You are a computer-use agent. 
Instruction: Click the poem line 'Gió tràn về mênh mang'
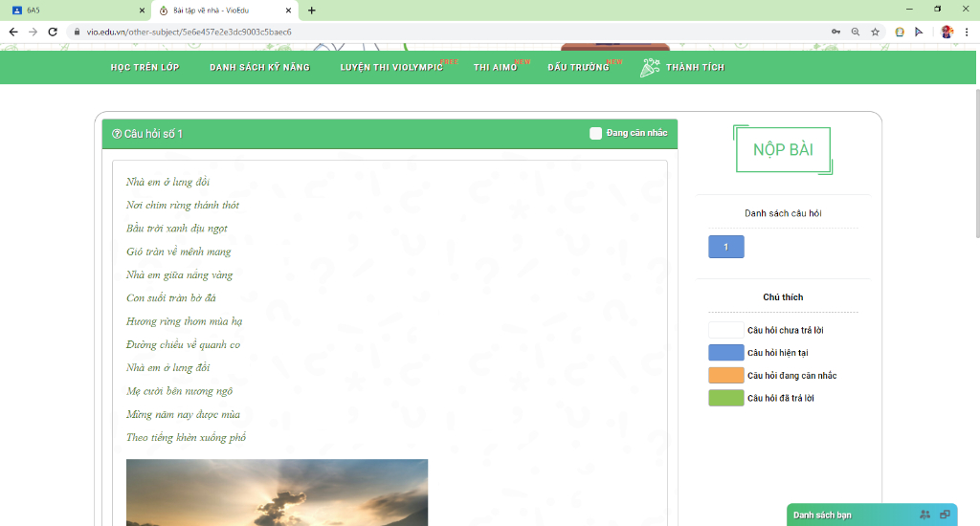click(179, 252)
